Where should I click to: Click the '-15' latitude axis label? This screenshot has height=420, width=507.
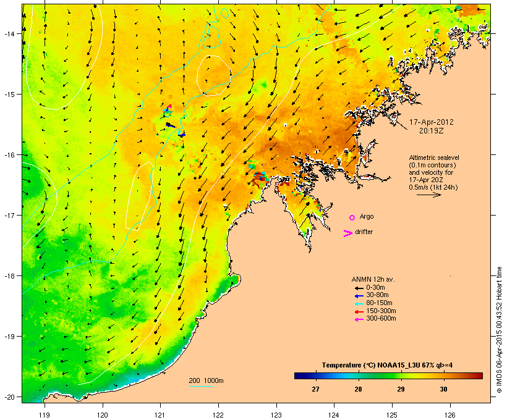point(9,94)
